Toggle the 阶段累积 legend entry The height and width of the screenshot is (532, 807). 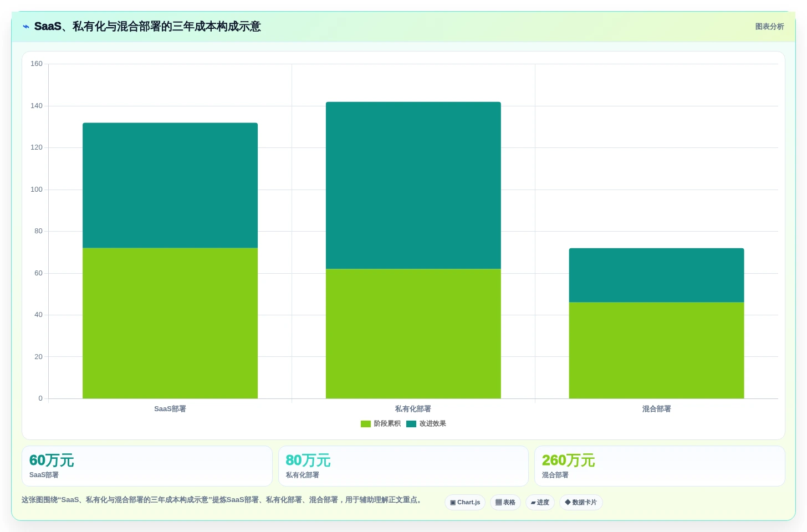click(381, 423)
